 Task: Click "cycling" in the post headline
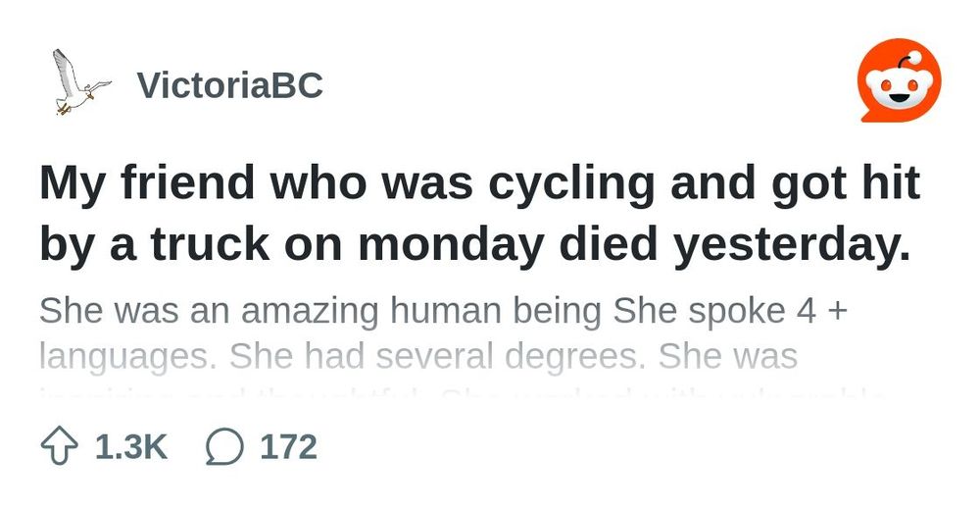coord(571,183)
